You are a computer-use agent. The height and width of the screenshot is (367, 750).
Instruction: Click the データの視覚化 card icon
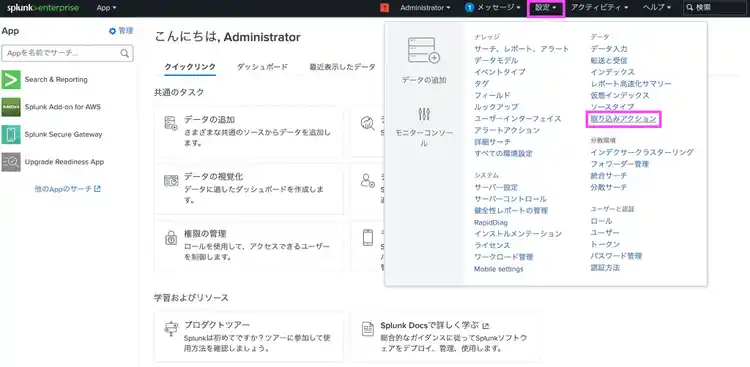pyautogui.click(x=171, y=180)
